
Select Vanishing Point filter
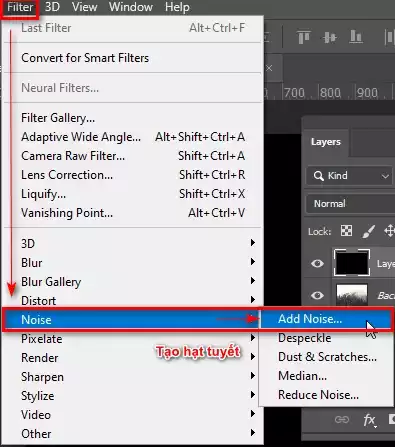tap(133, 213)
